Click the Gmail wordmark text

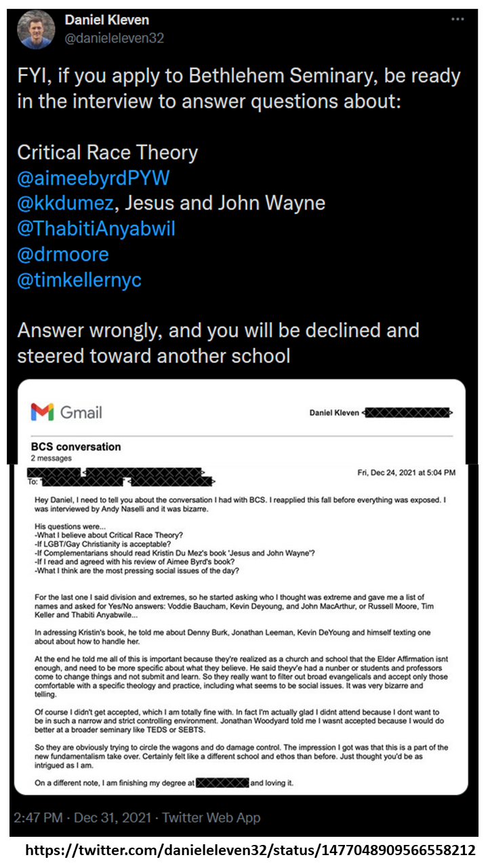pyautogui.click(x=81, y=412)
